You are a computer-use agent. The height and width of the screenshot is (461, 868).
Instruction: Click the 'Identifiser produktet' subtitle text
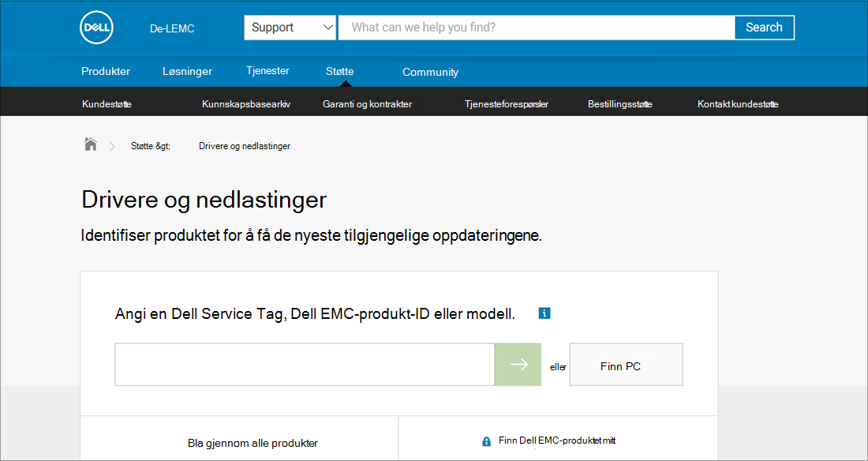(311, 236)
